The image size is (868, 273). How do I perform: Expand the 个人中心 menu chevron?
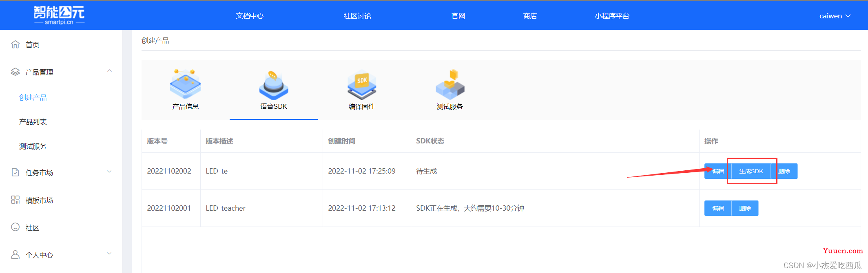(x=109, y=253)
